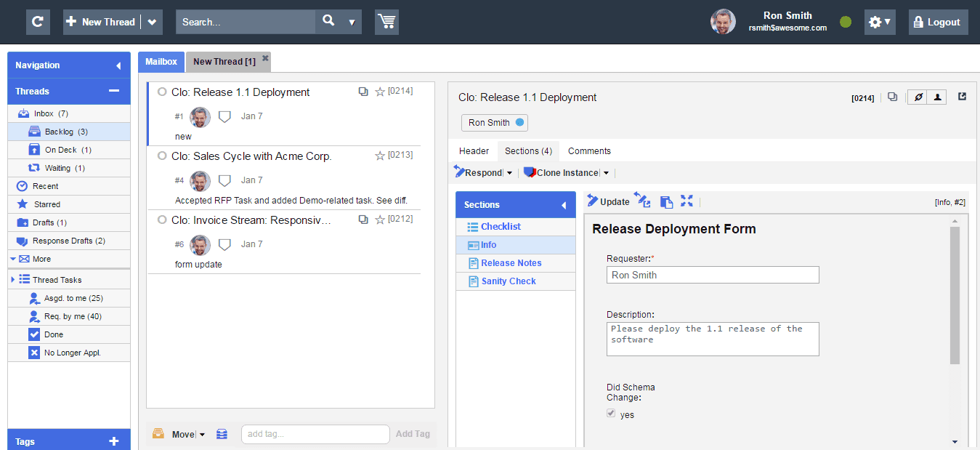980x450 pixels.
Task: Open the New Thread dropdown arrow
Action: 152,22
